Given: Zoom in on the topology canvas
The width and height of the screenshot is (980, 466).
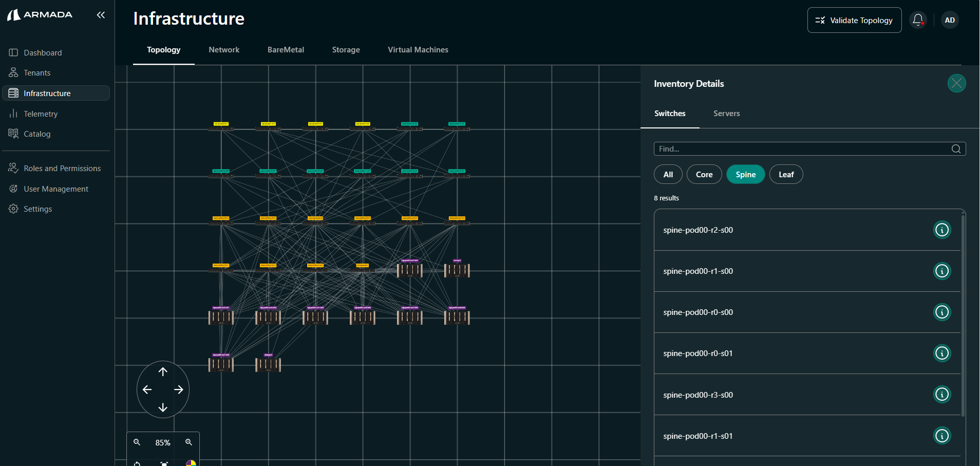Looking at the screenshot, I should click(x=189, y=442).
